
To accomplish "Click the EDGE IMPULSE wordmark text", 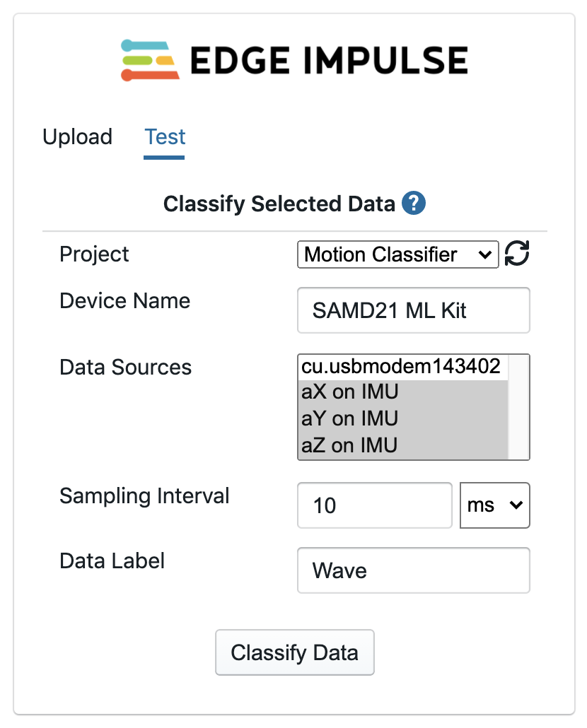I will click(328, 61).
